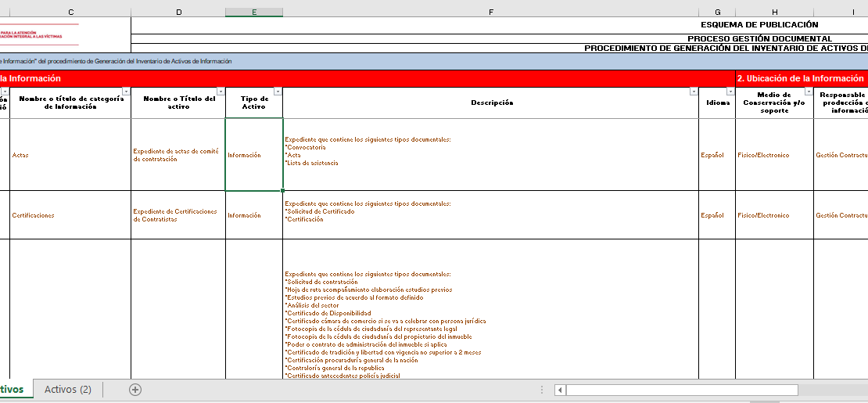Click blue row mentioning Inventario de Activos de Información
Image resolution: width=868 pixels, height=403 pixels.
tap(434, 61)
